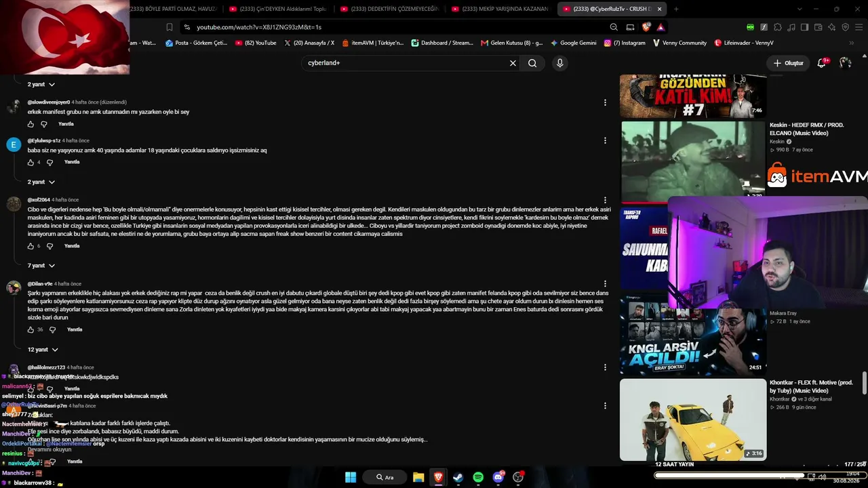Open the Keskin - HEDEF RMX video thumbnail

tap(693, 162)
